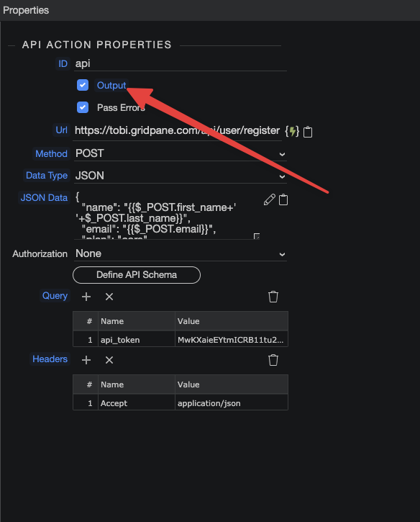
Task: Remove selected Headers row with X
Action: [x=109, y=360]
